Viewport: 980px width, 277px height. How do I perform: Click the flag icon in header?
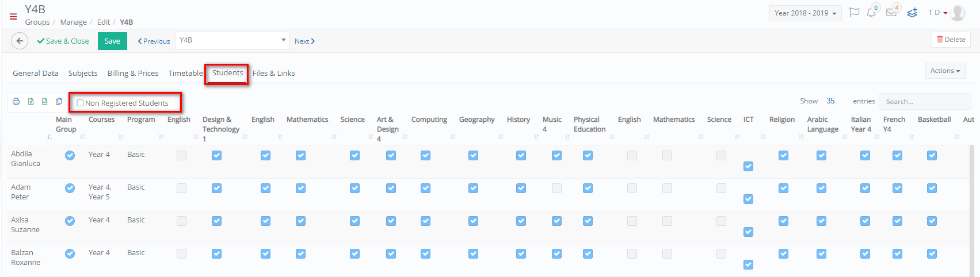tap(855, 13)
